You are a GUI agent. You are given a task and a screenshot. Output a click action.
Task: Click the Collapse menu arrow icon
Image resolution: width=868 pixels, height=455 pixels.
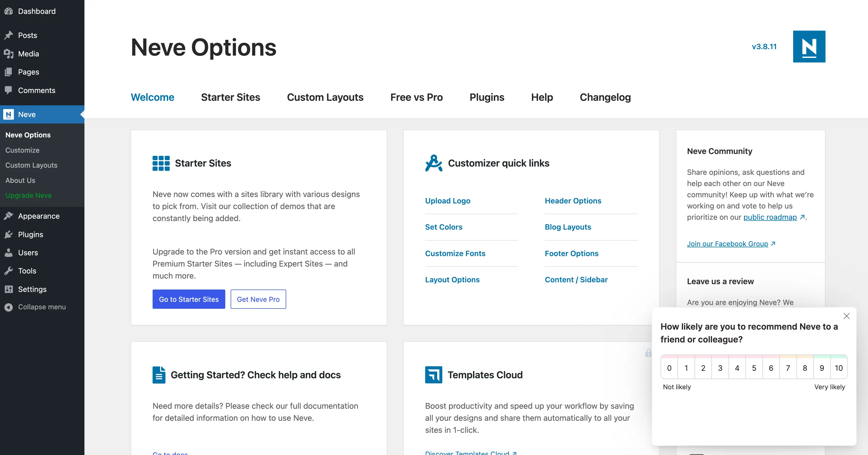click(x=9, y=307)
